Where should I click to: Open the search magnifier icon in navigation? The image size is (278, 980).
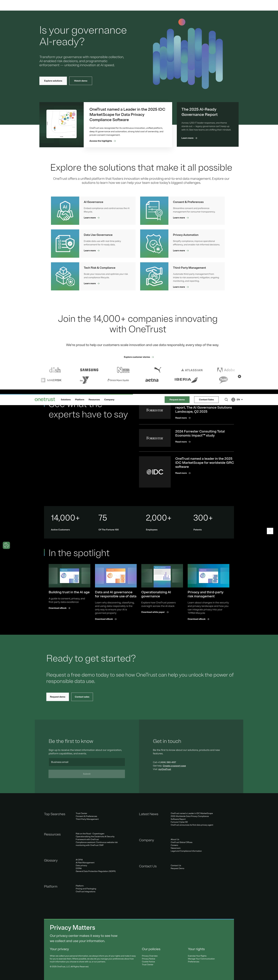(x=226, y=399)
